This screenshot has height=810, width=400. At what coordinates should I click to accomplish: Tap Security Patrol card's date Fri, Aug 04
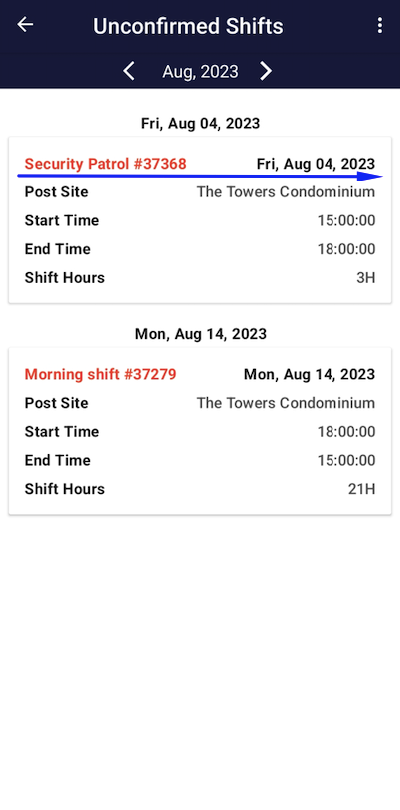coord(316,164)
